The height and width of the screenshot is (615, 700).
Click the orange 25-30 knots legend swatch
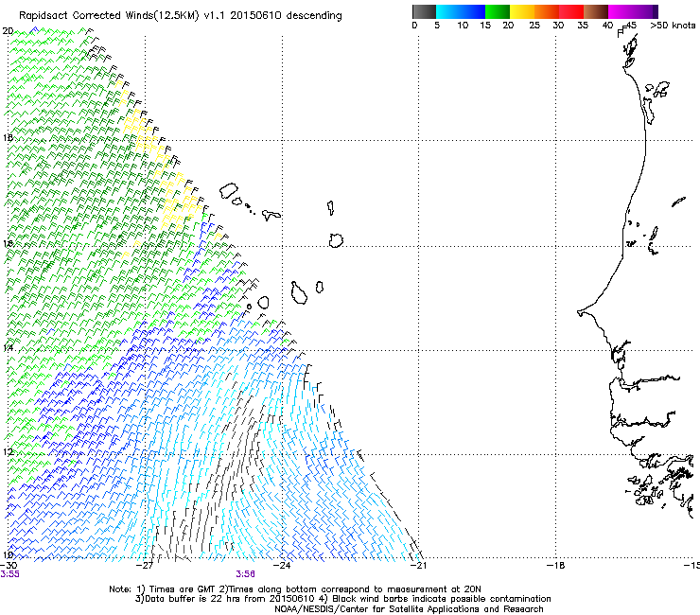coord(547,11)
